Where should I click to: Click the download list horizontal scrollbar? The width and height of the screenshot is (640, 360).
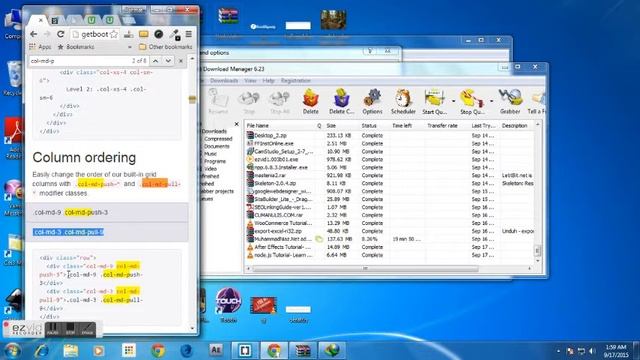click(365, 269)
